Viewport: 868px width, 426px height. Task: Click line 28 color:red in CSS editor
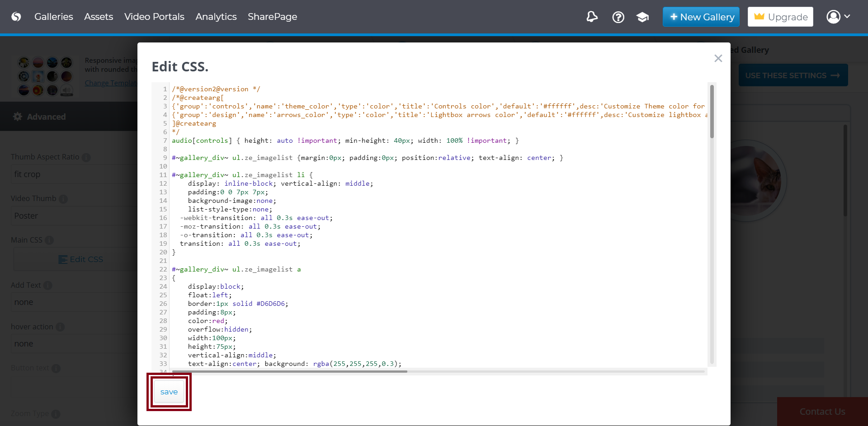(208, 321)
